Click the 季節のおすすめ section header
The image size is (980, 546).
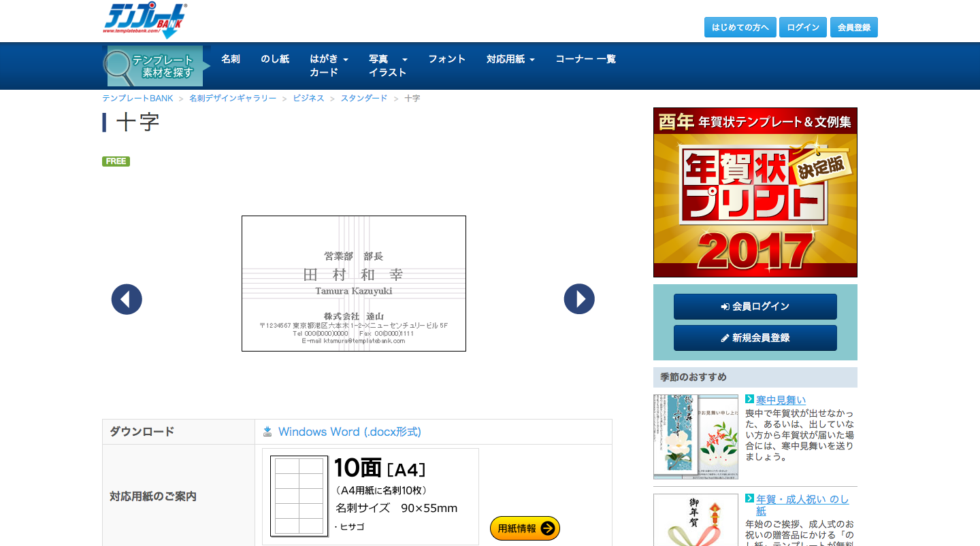pyautogui.click(x=693, y=377)
